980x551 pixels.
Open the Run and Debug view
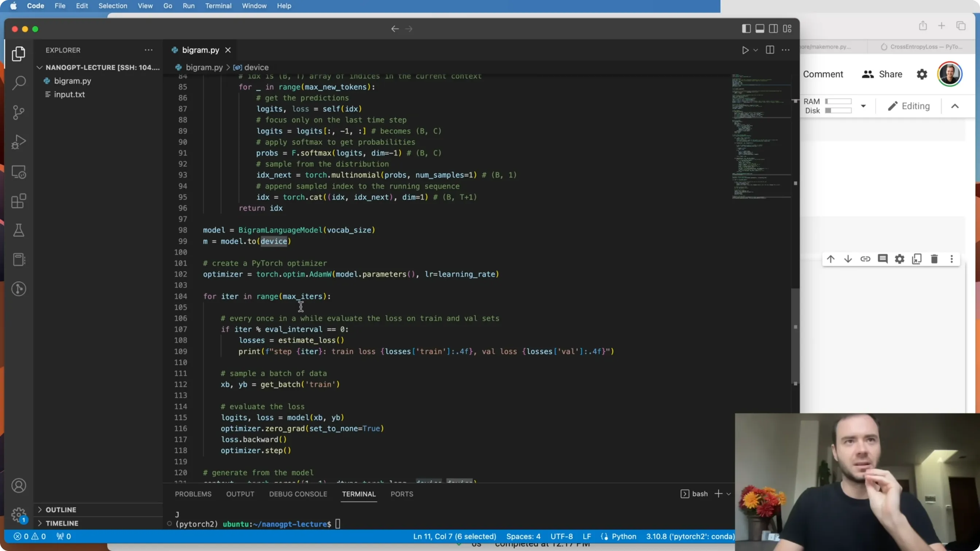coord(18,142)
